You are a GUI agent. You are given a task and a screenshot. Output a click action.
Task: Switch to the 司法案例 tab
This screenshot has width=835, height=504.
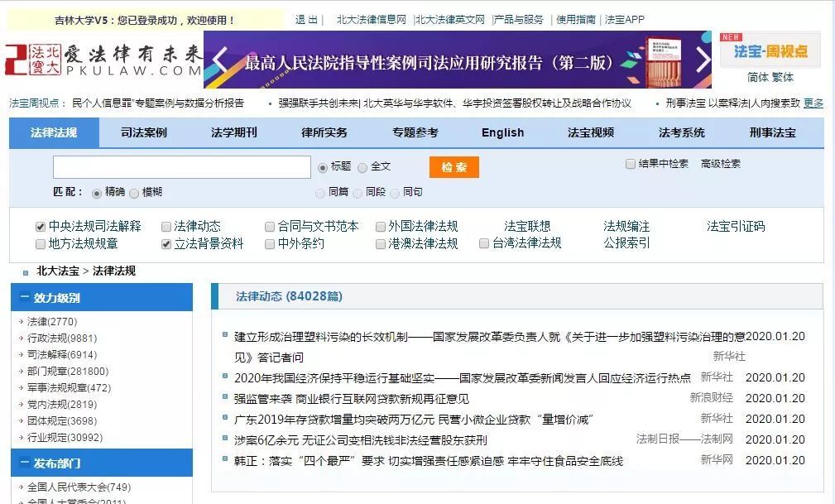(x=144, y=132)
